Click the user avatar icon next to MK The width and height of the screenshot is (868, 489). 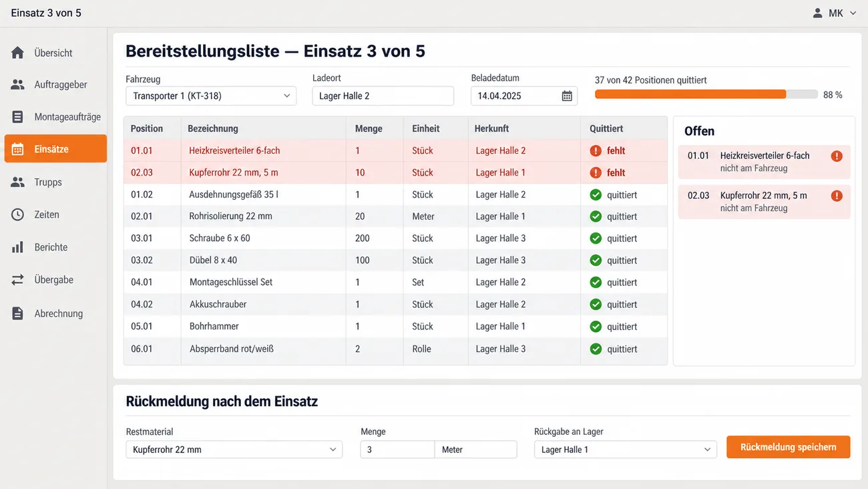coord(817,13)
